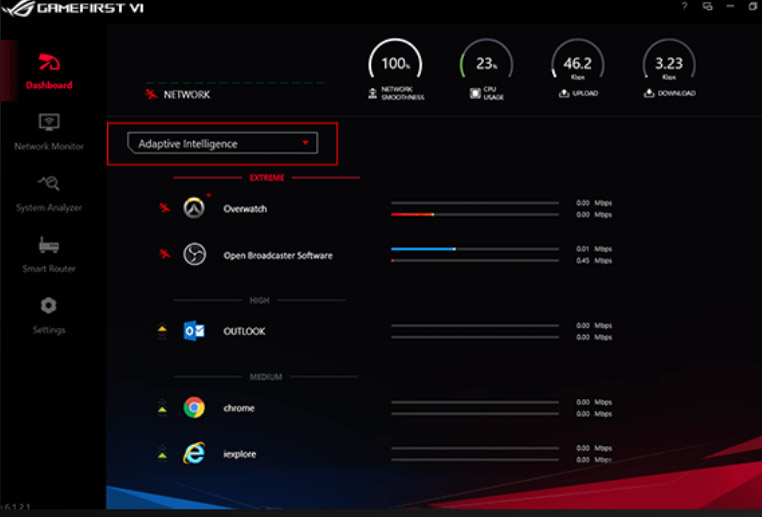Open the Network Monitor icon in sidebar

[49, 122]
